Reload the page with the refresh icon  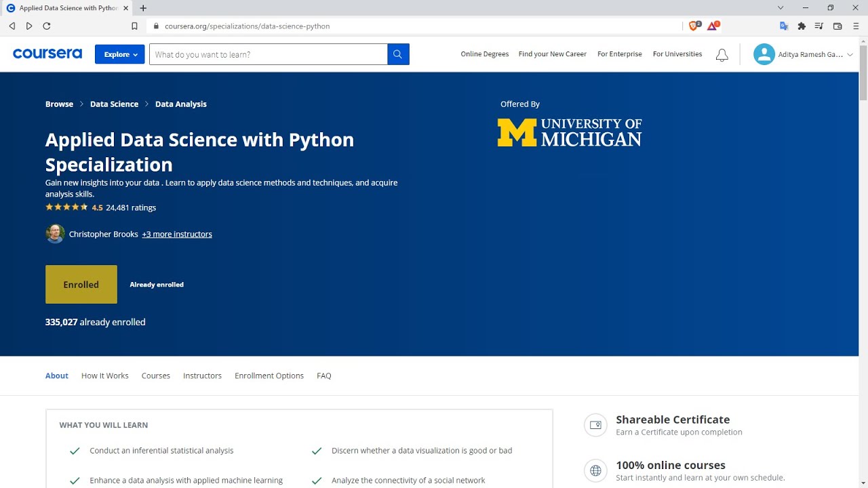click(47, 26)
